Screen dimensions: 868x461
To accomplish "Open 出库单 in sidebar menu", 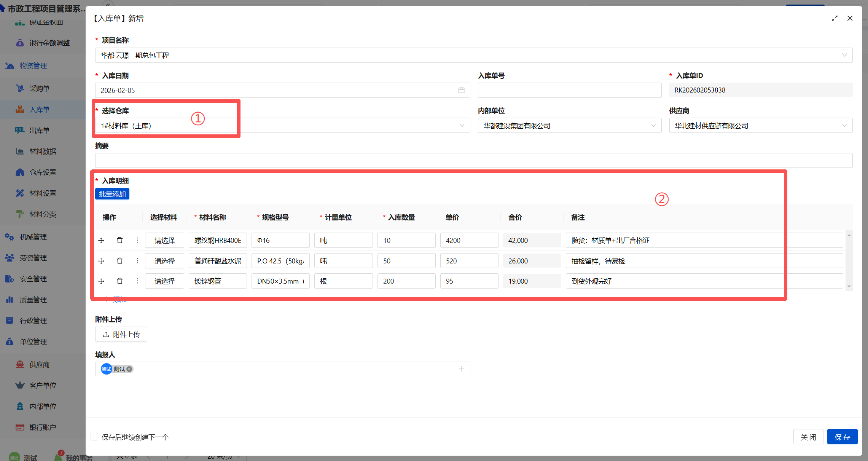I will 40,131.
